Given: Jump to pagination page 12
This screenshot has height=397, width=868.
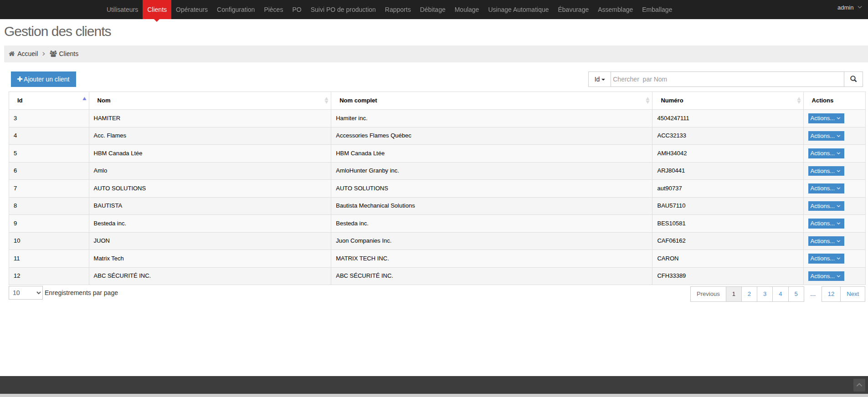Looking at the screenshot, I should click(831, 294).
